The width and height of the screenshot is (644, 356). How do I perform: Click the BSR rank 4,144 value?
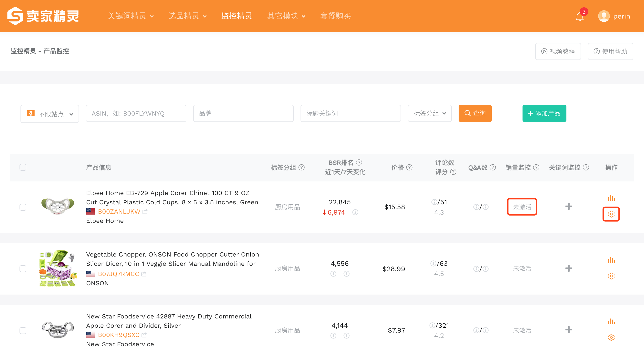pyautogui.click(x=340, y=326)
